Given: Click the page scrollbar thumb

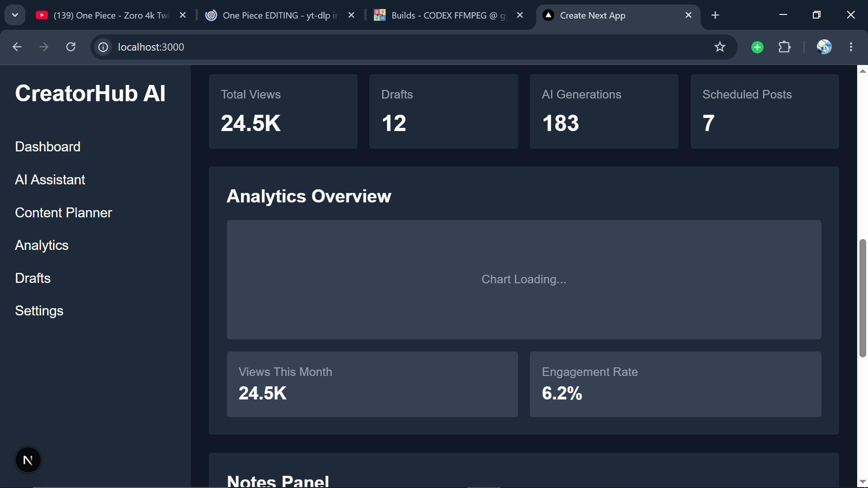Looking at the screenshot, I should (863, 298).
